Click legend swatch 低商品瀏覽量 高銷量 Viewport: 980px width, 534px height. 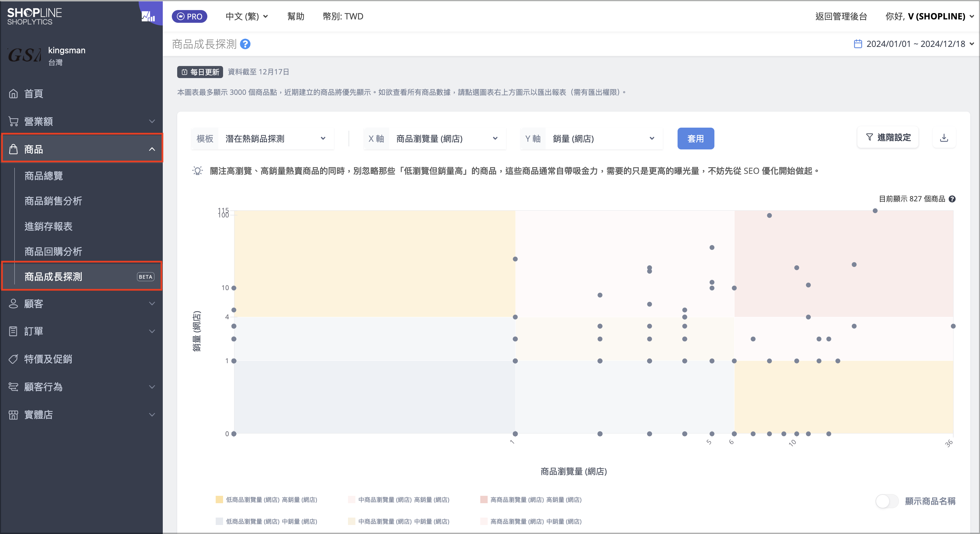(x=219, y=500)
